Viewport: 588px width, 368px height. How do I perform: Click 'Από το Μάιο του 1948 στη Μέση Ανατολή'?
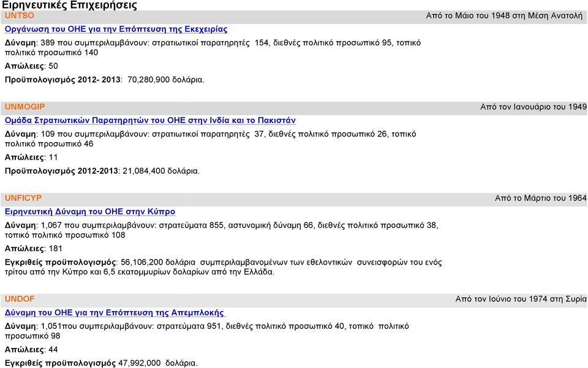coord(504,16)
